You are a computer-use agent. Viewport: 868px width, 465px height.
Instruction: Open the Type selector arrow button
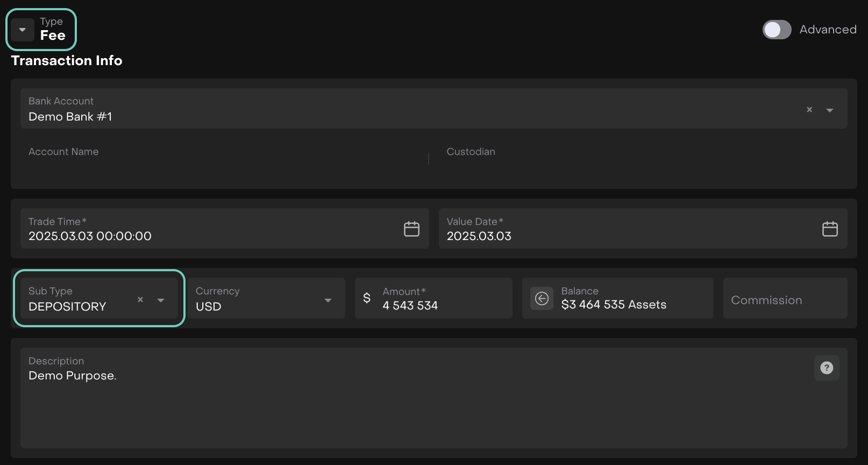[23, 30]
